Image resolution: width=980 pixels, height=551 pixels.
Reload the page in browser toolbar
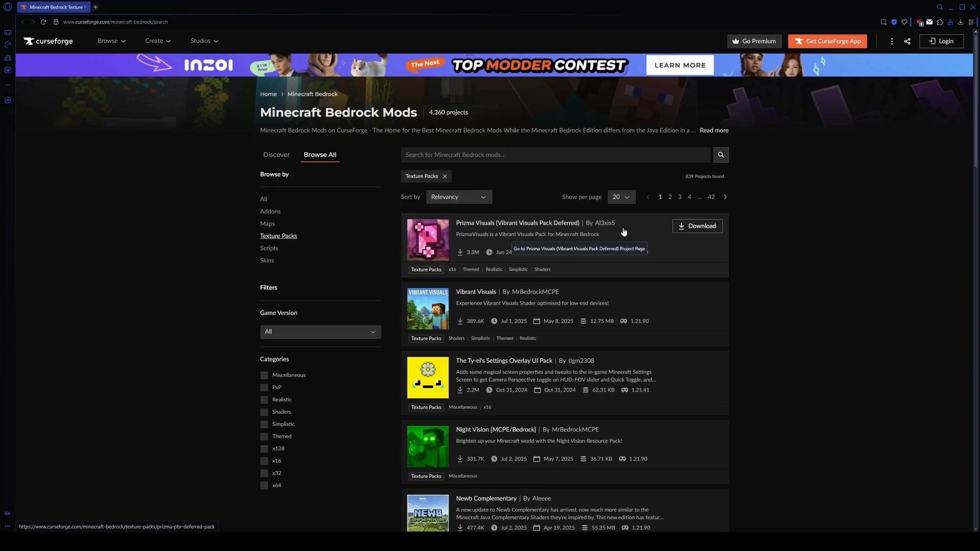43,22
